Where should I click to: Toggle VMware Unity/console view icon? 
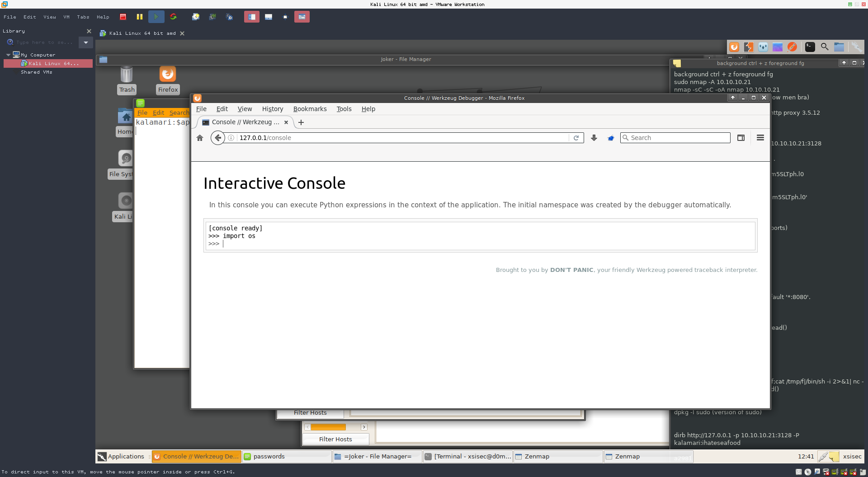tap(302, 17)
